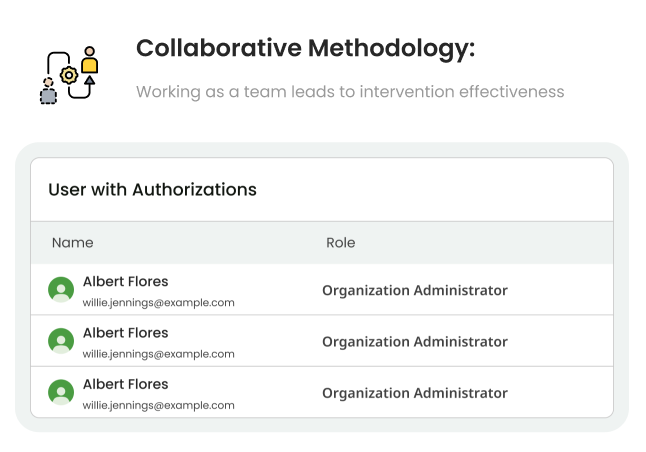Click the User with Authorizations title
This screenshot has height=452, width=646.
point(152,189)
